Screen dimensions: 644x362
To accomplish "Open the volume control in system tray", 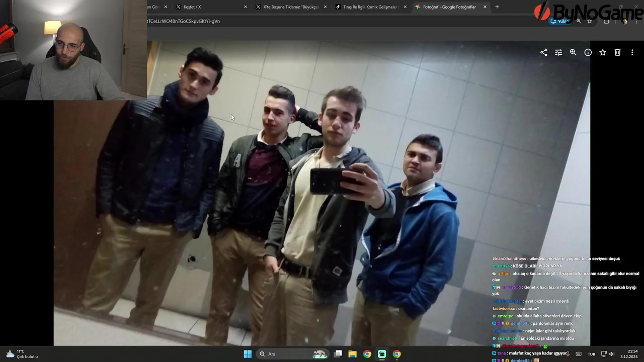I will (x=612, y=354).
